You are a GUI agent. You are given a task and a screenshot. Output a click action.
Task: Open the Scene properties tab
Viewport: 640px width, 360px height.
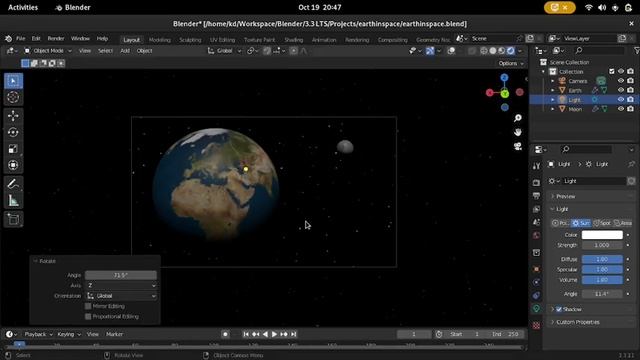[536, 222]
